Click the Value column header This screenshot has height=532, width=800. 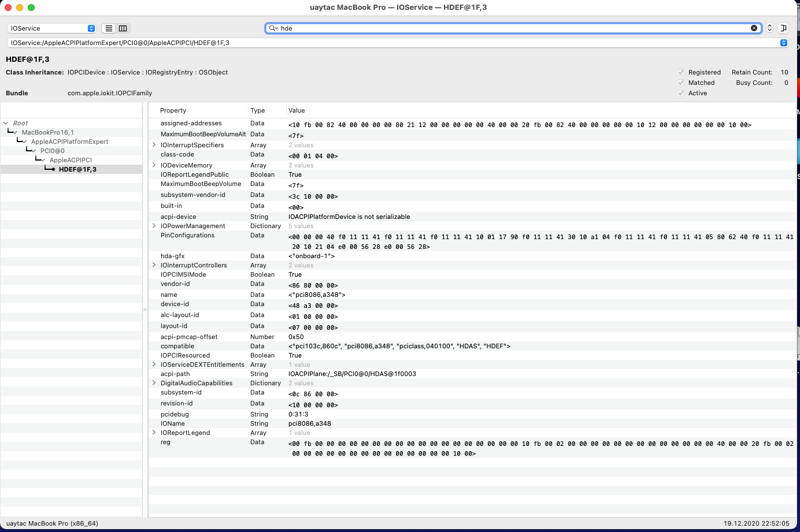click(x=297, y=110)
